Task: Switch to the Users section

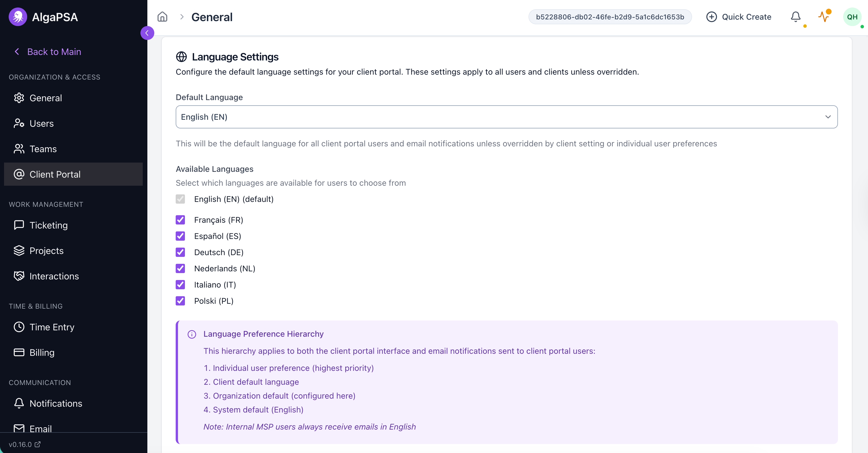Action: point(41,123)
